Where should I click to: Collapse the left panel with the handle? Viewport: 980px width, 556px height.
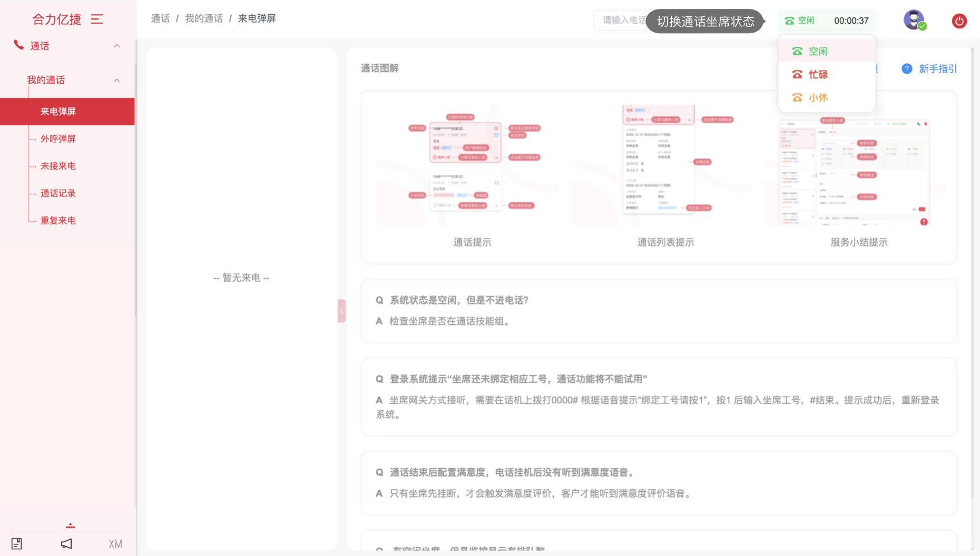341,311
